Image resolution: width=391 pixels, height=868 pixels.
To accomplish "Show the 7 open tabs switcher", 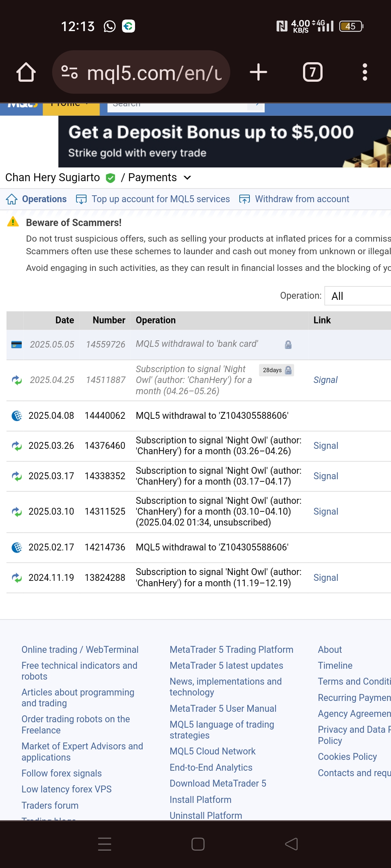I will 312,72.
